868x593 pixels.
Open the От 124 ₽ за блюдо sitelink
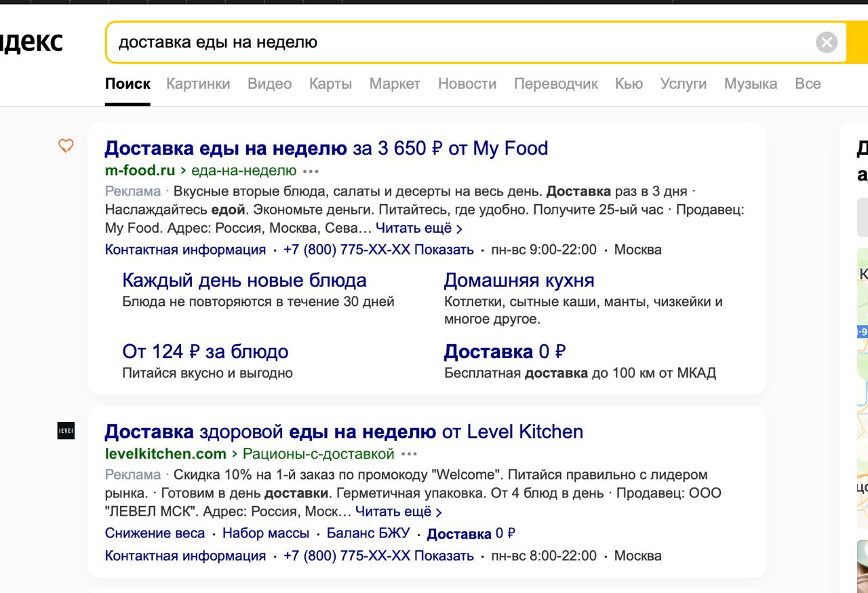point(205,351)
